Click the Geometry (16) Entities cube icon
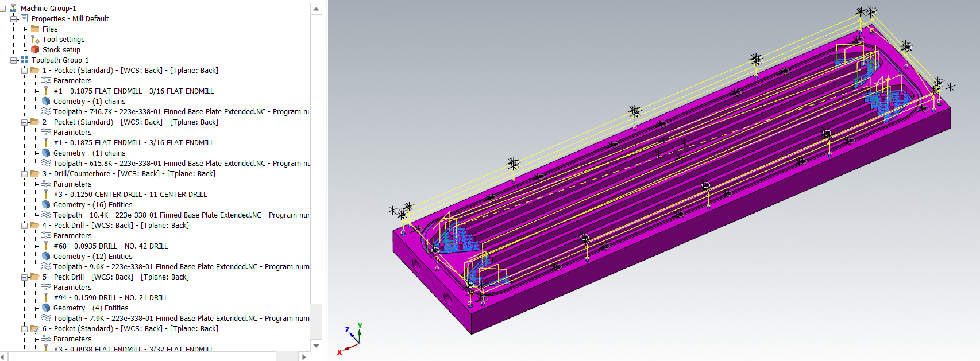The height and width of the screenshot is (361, 980). point(46,205)
